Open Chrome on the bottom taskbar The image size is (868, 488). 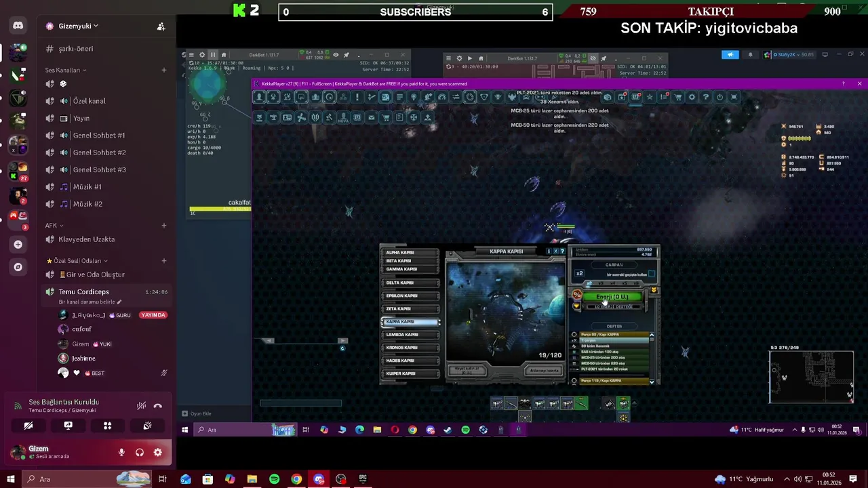tap(296, 479)
